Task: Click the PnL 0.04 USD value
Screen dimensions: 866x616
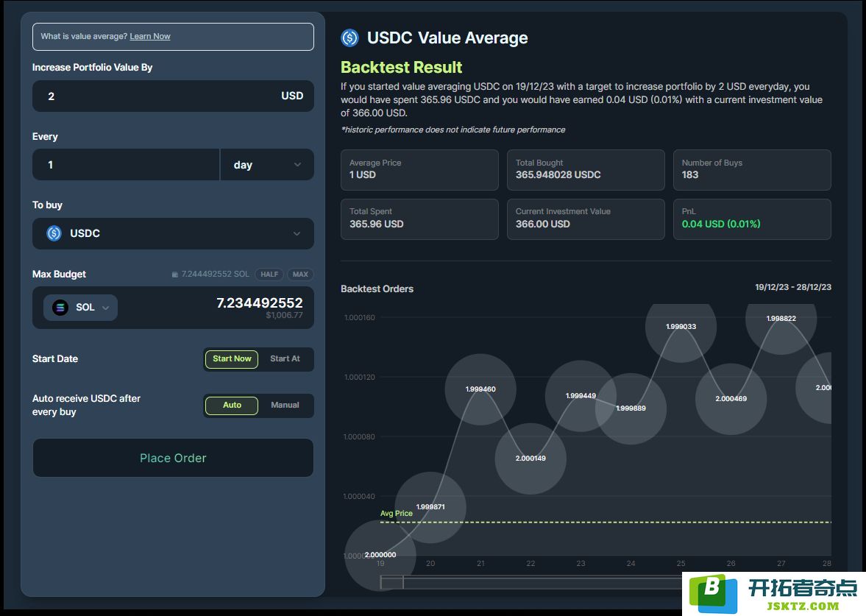Action: [721, 224]
